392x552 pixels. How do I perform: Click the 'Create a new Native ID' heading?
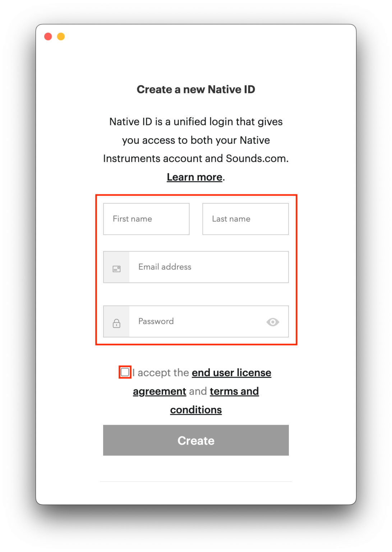(x=196, y=89)
